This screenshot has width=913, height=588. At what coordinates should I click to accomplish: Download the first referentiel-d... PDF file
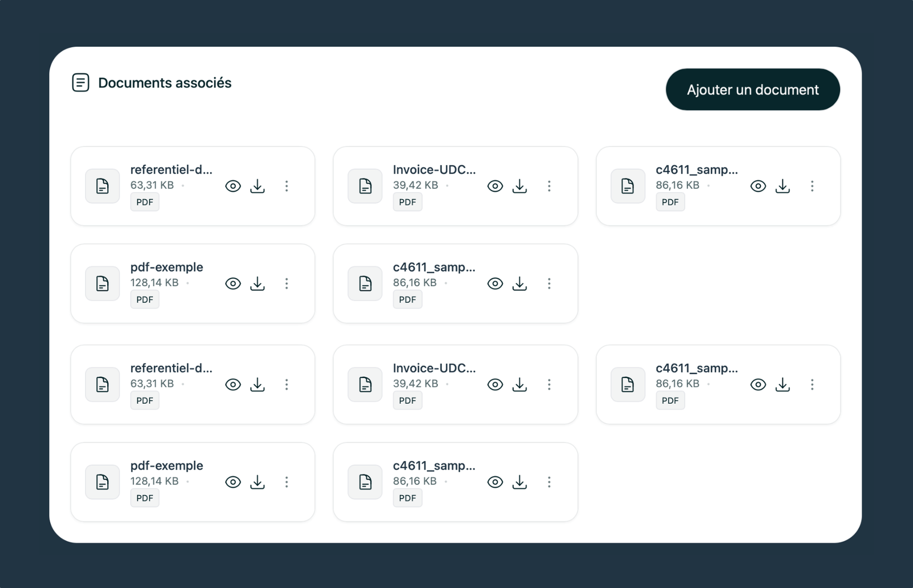pos(257,186)
